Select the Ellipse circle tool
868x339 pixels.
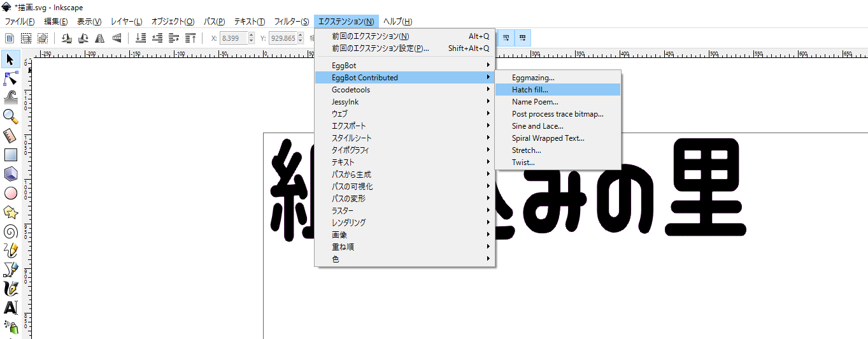(10, 192)
